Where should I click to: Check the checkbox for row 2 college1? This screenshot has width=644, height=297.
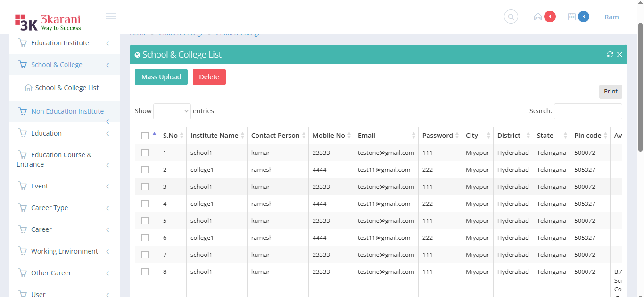pos(145,170)
